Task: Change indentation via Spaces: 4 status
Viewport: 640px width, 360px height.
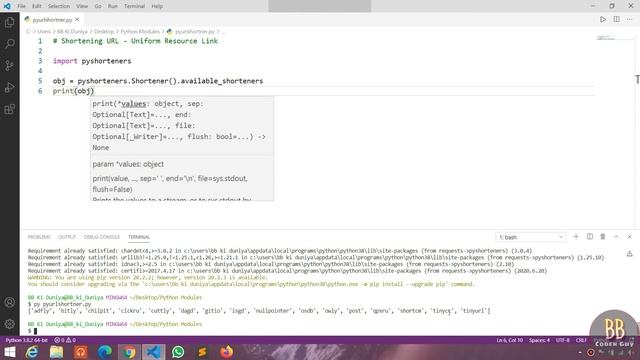Action: coord(539,340)
